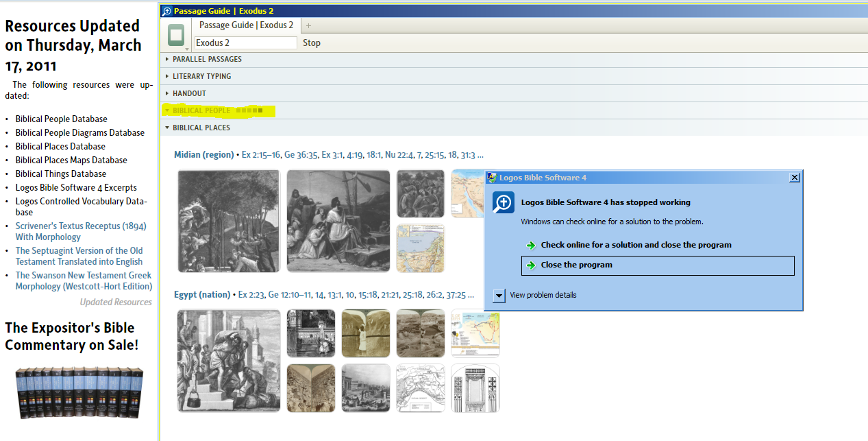Select Logos Controlled Vocabulary Database item
This screenshot has height=441, width=868.
(x=82, y=207)
